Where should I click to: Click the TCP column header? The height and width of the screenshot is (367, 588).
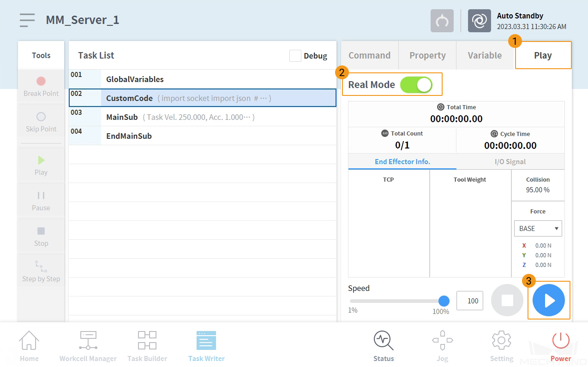(389, 179)
